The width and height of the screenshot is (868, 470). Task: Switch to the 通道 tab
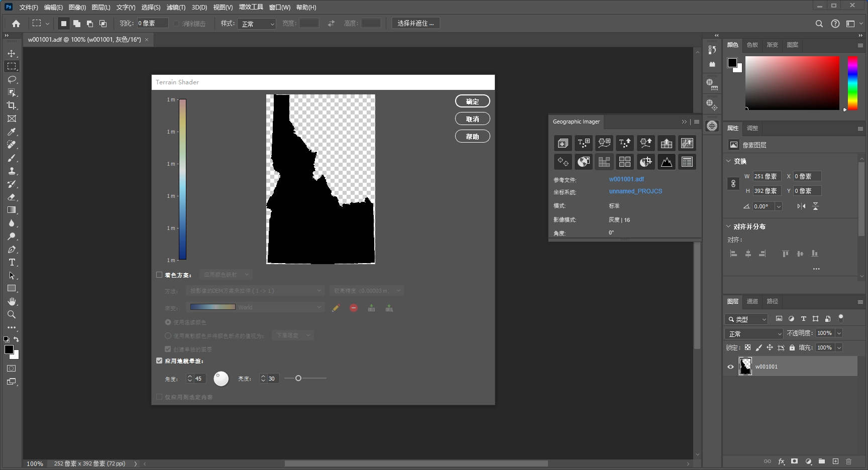(x=752, y=301)
